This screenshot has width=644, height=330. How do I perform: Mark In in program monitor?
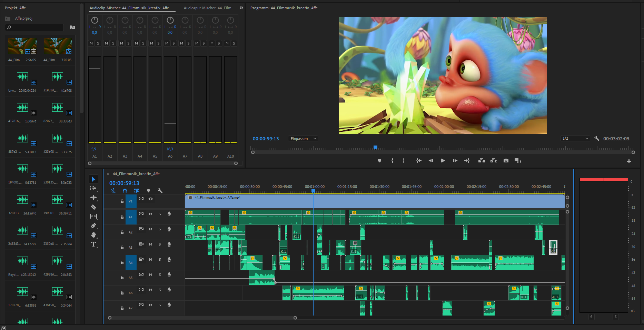(392, 161)
